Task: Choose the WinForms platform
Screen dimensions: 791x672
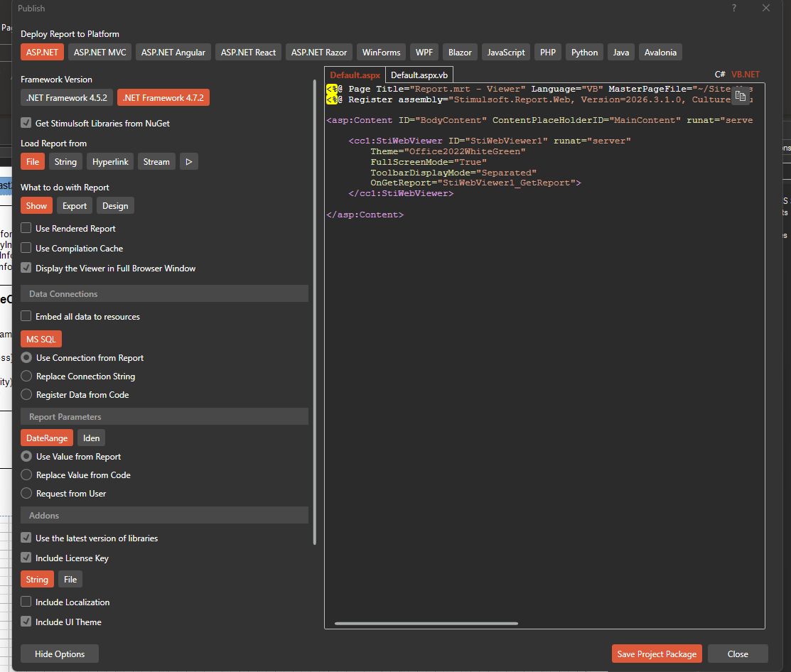Action: click(x=382, y=53)
